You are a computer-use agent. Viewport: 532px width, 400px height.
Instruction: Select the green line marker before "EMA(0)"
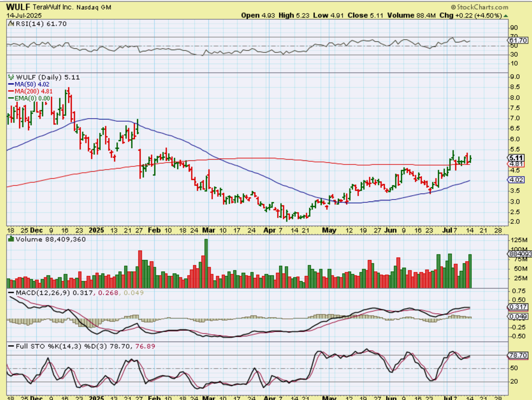coord(11,98)
